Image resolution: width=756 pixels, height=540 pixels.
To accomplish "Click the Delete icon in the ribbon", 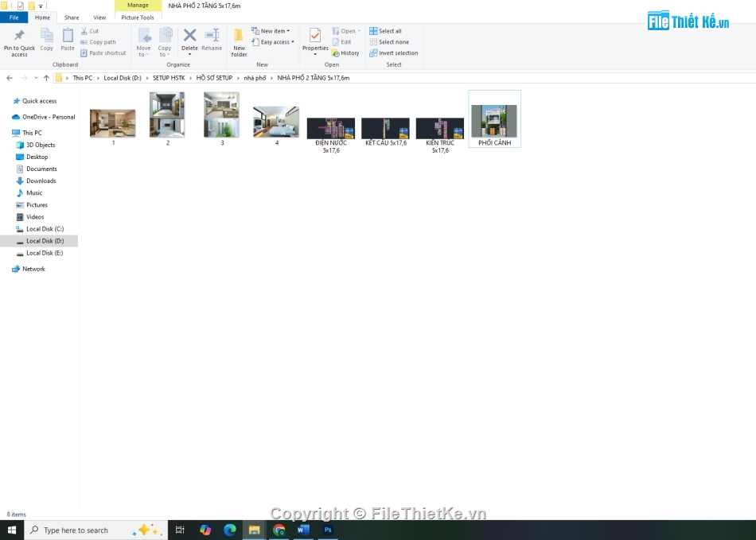I will [189, 37].
